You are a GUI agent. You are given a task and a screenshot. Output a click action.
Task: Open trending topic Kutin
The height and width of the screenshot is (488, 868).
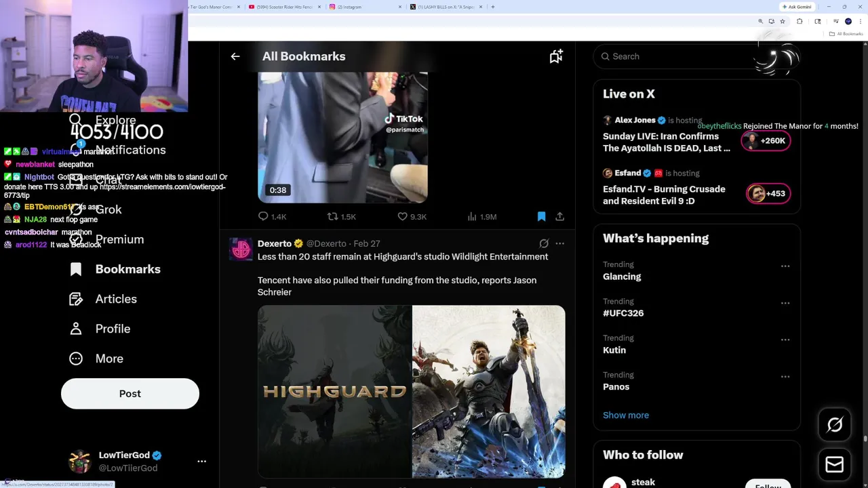[x=614, y=350]
